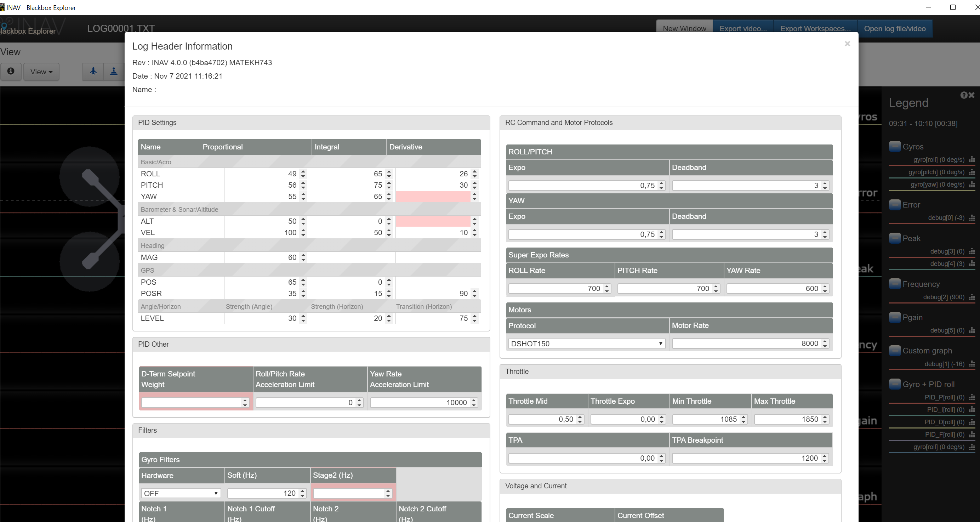Open analyser icon next to gyro[roll] in Gyros
Screen dimensions: 980x522
pos(972,160)
